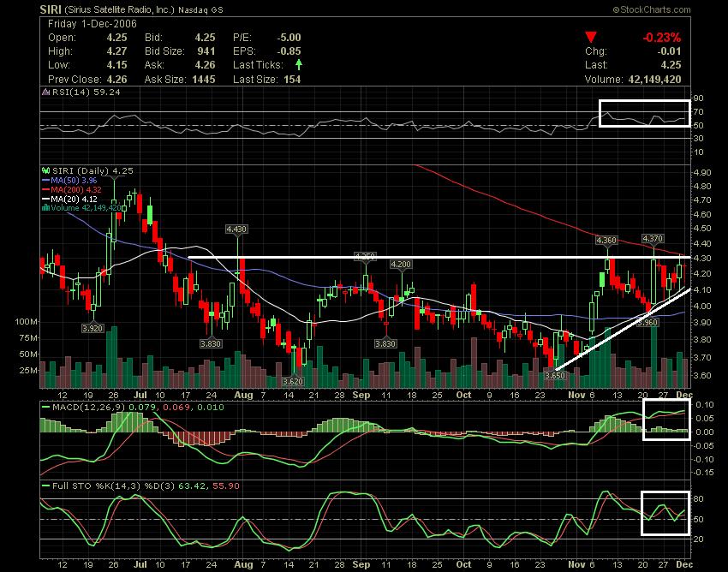Click the green up arrow next to Last Ticks

[299, 64]
